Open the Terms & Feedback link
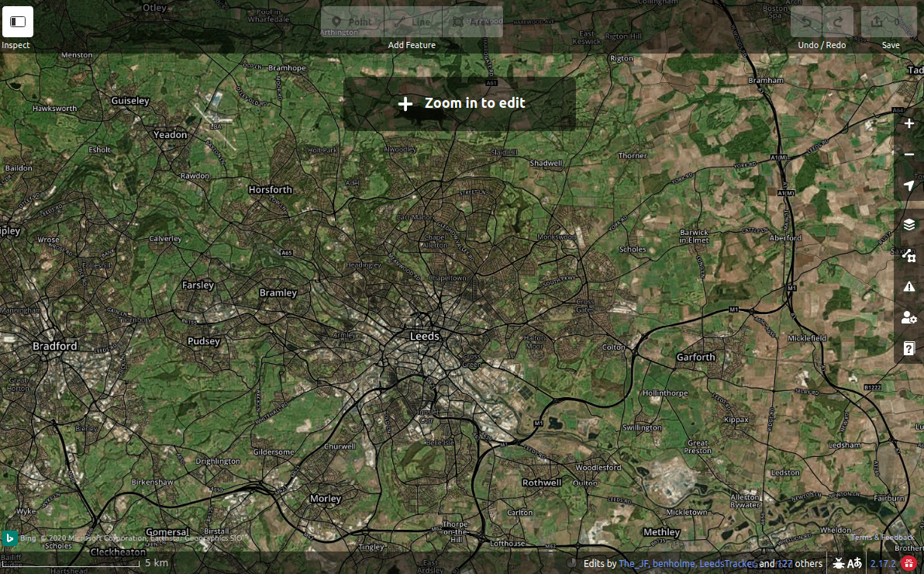 [x=882, y=537]
